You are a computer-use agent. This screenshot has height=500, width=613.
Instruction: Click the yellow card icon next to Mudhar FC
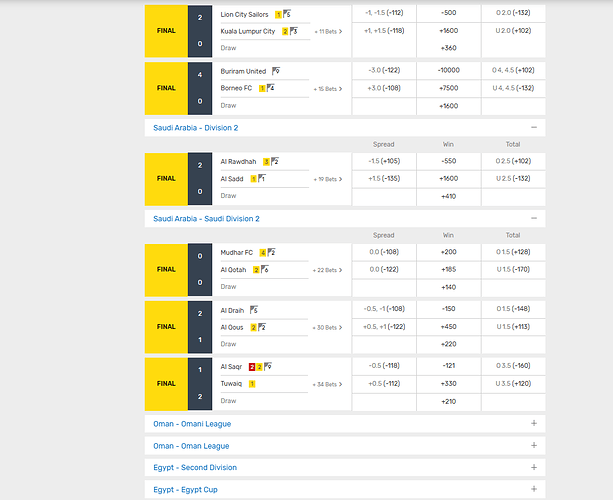263,253
